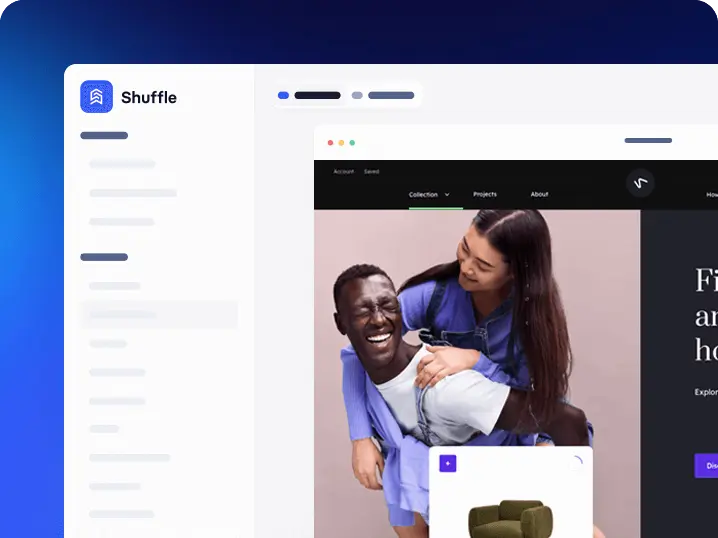Click the loading spinner on product card

coord(575,463)
